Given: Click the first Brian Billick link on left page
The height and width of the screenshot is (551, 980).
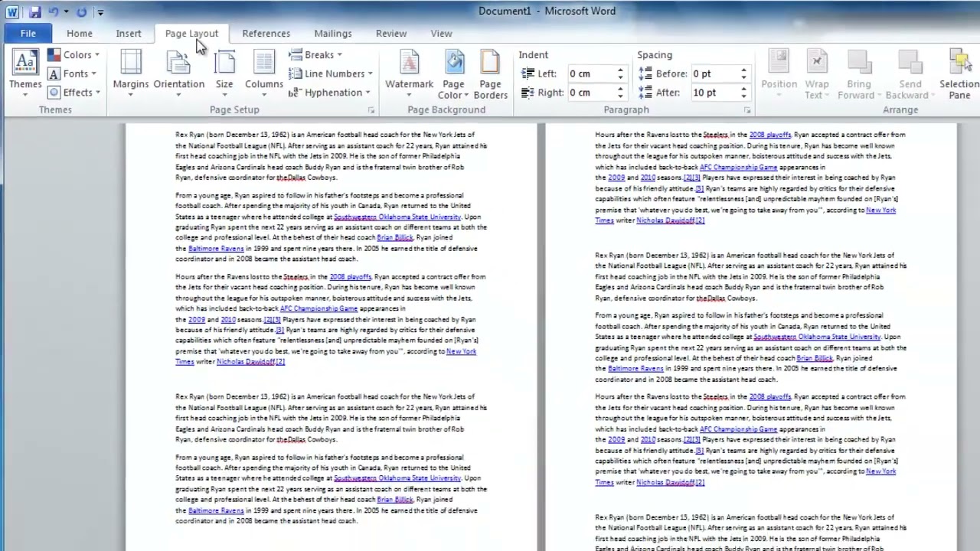Looking at the screenshot, I should pyautogui.click(x=395, y=238).
